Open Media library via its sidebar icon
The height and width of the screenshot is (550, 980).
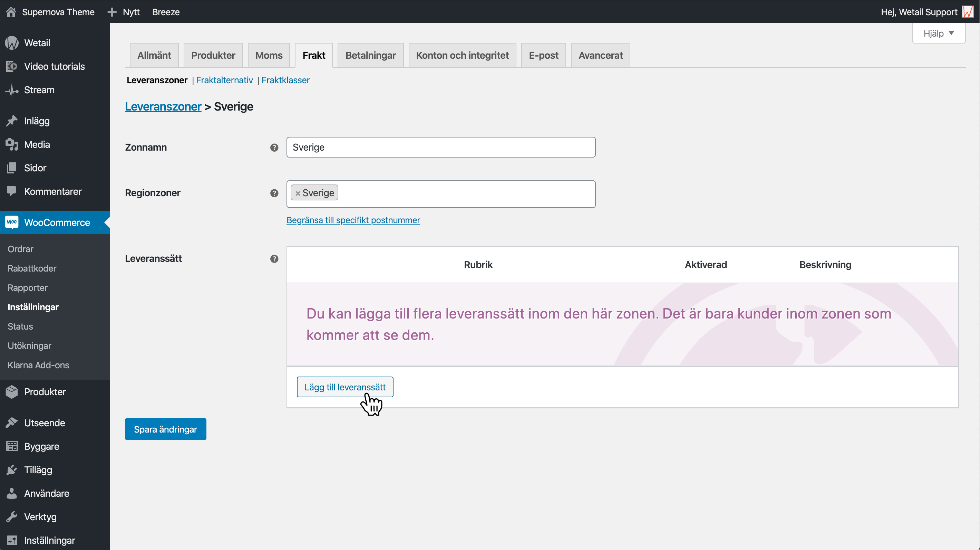(12, 145)
